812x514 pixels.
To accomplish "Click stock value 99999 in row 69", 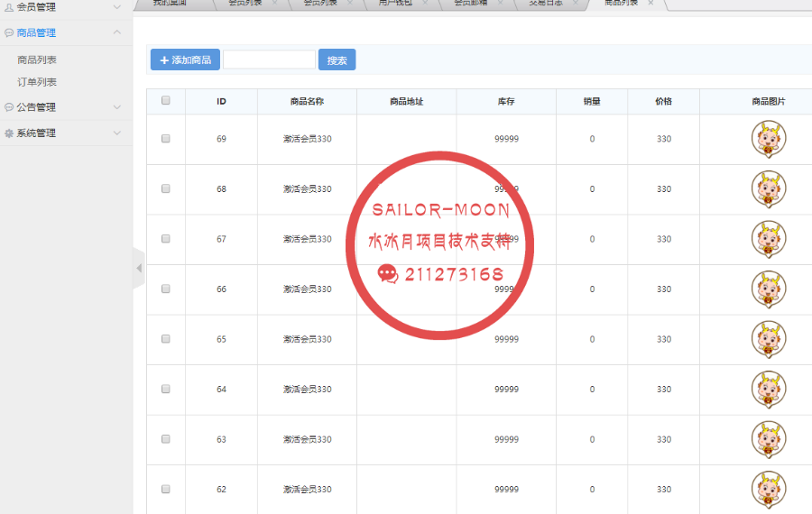I will coord(506,139).
